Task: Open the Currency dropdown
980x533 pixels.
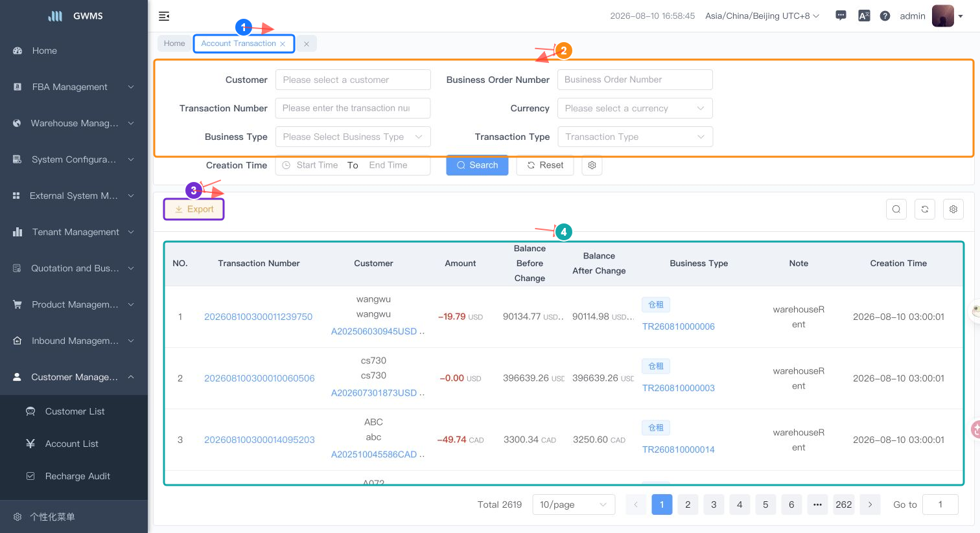Action: coord(635,108)
